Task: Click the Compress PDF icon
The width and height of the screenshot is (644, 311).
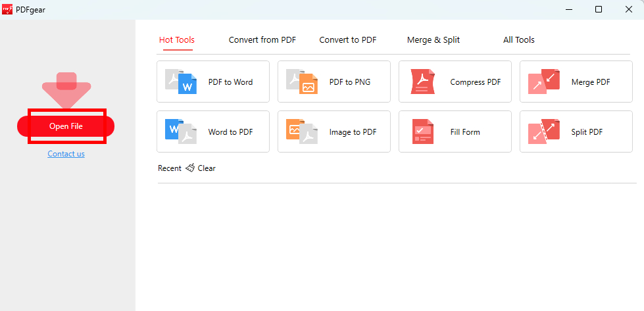Action: [x=422, y=82]
